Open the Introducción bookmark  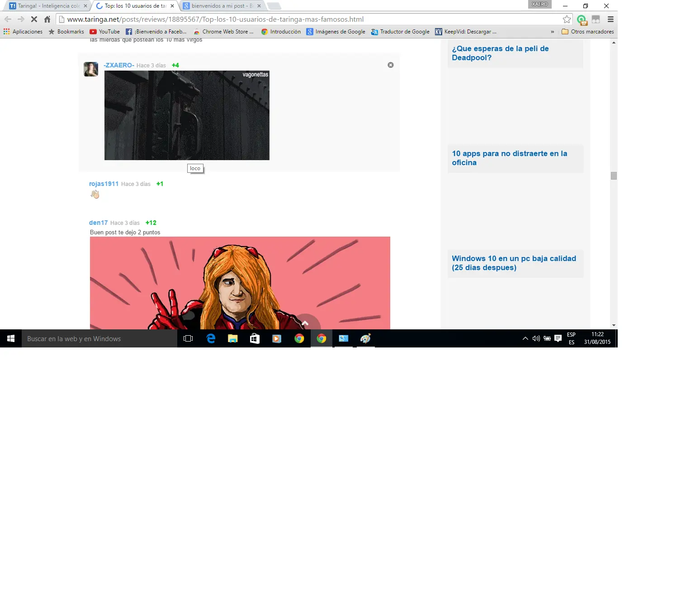281,32
